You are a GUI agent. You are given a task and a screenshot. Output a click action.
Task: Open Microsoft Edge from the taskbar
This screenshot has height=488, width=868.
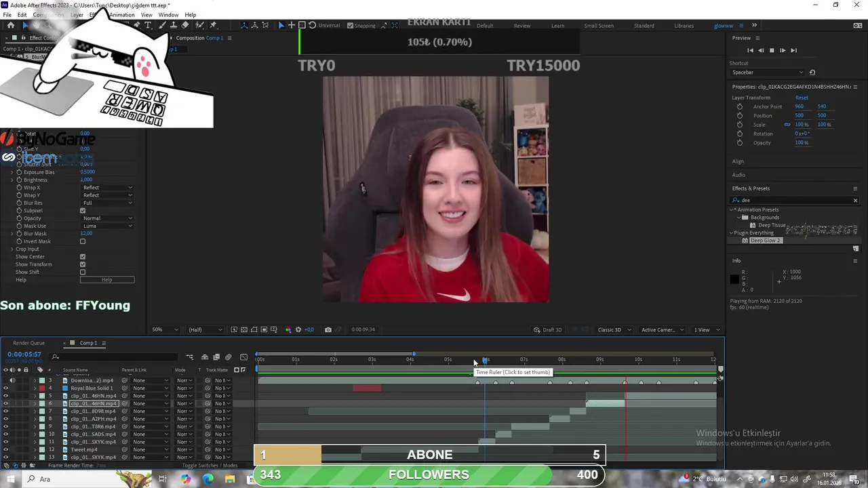(x=208, y=479)
